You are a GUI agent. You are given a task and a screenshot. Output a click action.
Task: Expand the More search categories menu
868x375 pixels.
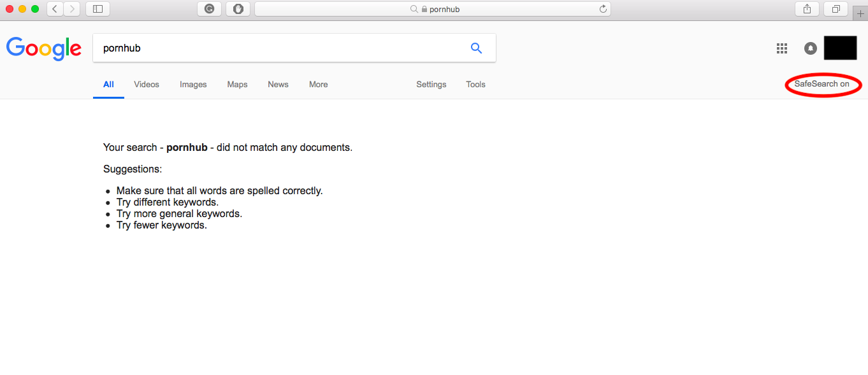pos(318,84)
